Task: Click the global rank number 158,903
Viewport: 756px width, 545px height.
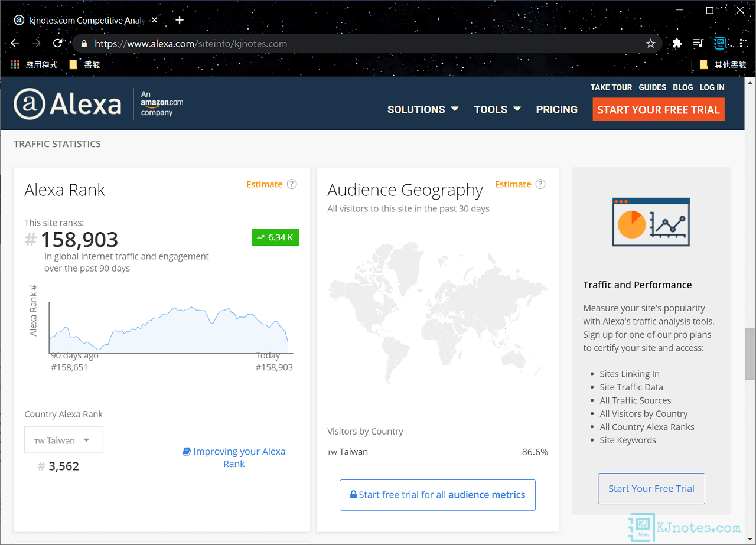Action: click(79, 240)
